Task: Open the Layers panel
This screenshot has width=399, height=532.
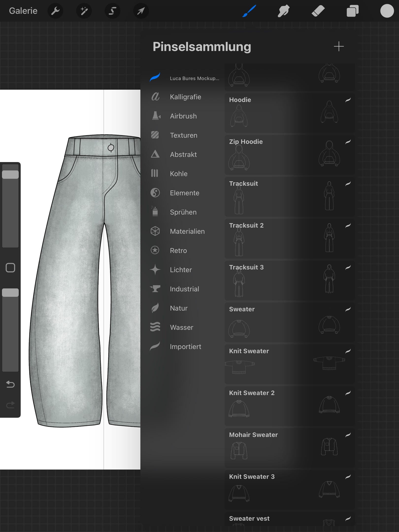Action: pos(352,11)
